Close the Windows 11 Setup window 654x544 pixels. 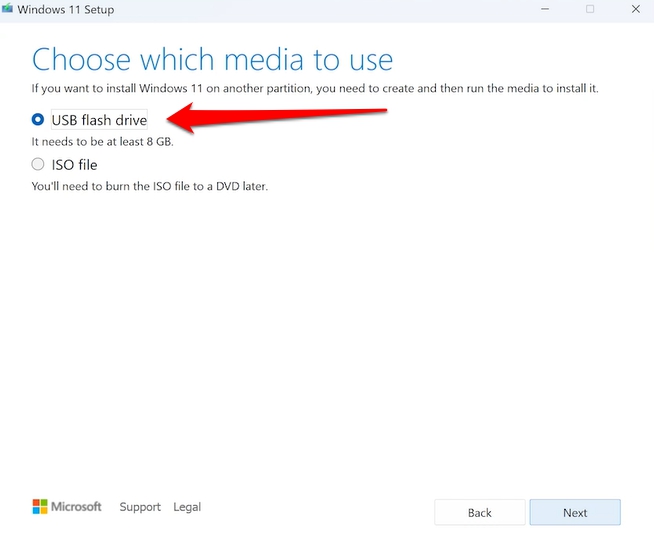pos(635,9)
